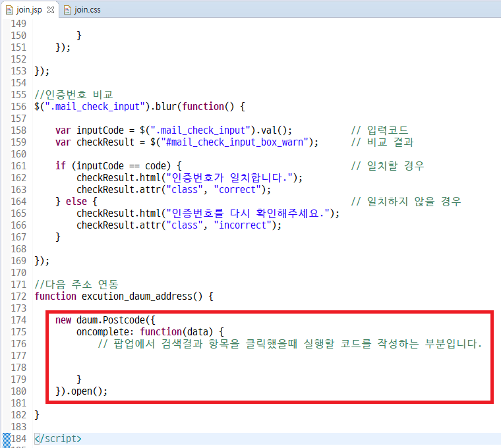Click the comment '//다음 주소 연동'
This screenshot has height=448, width=501.
(76, 285)
